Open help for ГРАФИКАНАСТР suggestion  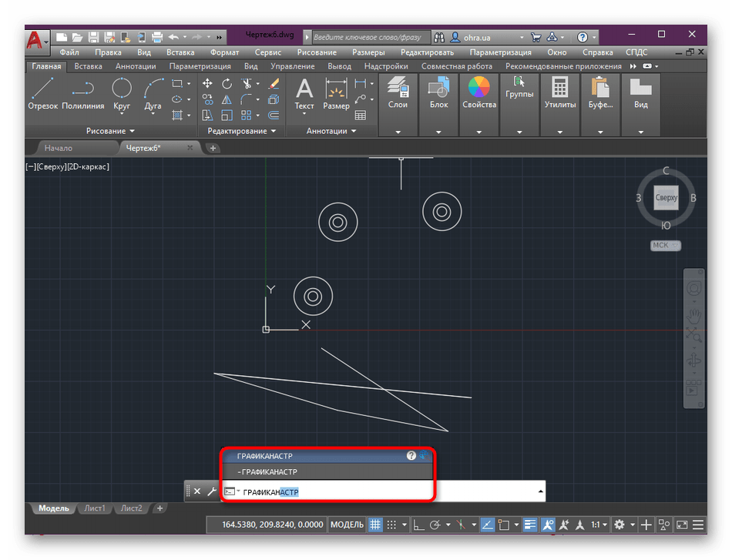pos(411,456)
